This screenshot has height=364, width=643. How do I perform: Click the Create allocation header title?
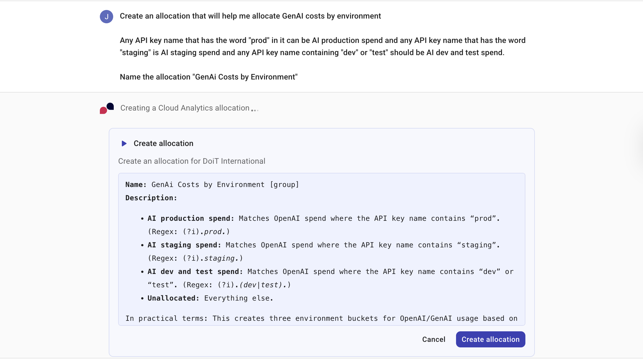163,143
